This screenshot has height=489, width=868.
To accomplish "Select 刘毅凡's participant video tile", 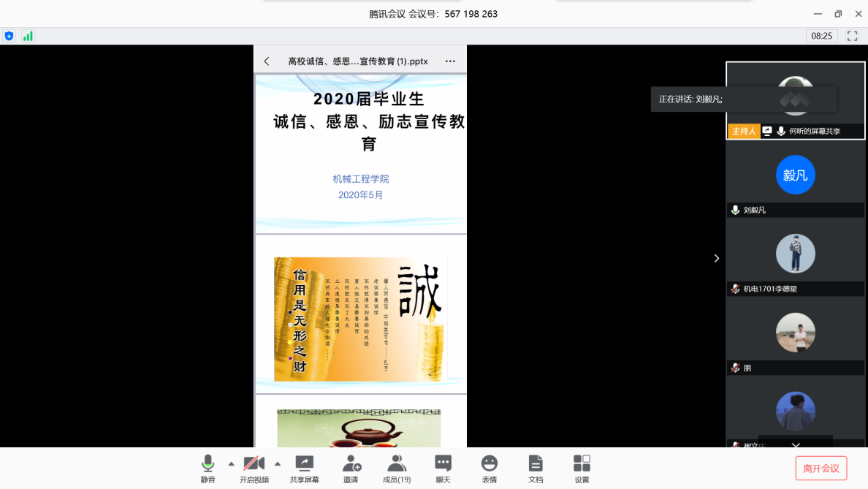I will coord(795,179).
